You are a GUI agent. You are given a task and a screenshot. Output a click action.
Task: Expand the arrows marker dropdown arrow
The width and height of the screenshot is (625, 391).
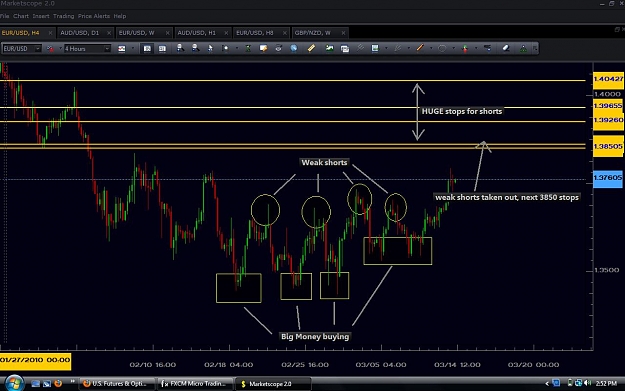click(x=476, y=48)
